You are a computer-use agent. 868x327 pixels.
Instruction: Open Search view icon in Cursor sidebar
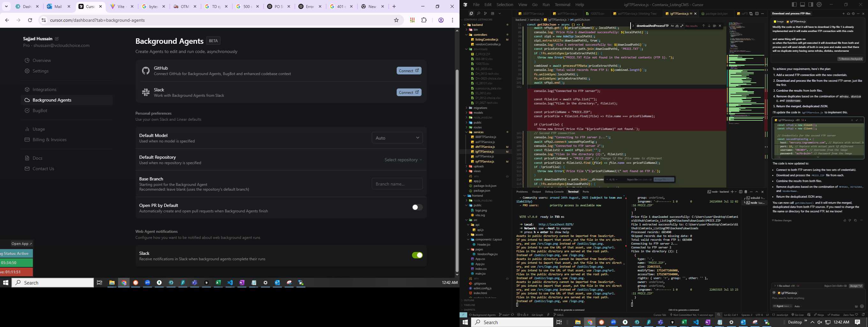(478, 13)
